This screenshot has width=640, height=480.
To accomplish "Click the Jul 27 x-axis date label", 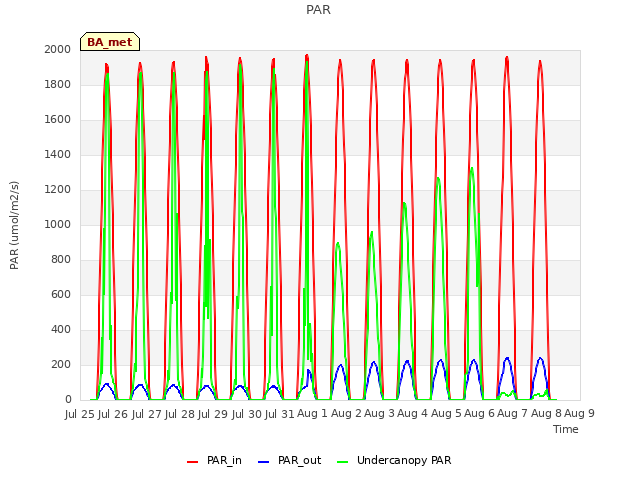I will point(147,414).
